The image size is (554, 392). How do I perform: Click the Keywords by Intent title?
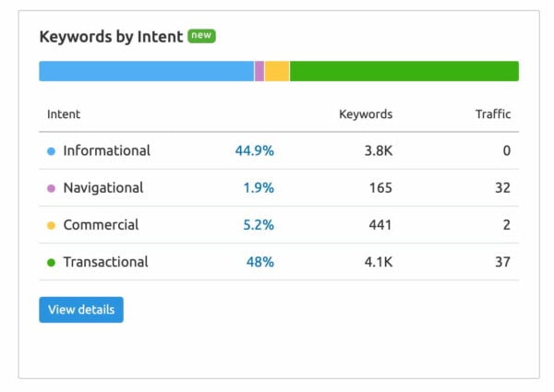(x=110, y=37)
